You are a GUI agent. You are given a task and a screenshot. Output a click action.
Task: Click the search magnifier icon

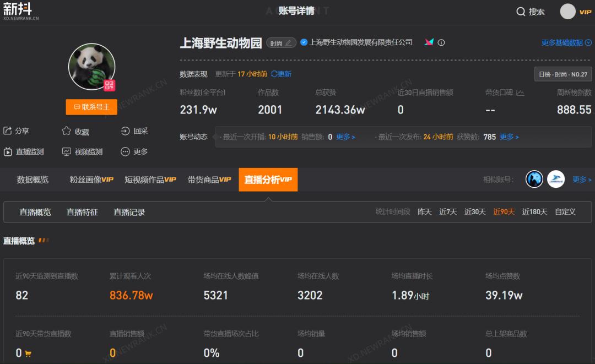click(520, 11)
